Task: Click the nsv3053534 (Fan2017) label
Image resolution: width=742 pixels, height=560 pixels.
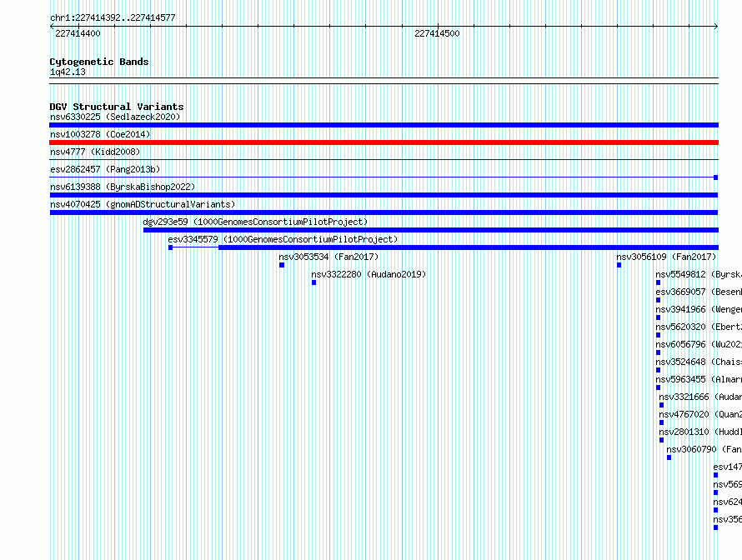Action: pos(328,257)
